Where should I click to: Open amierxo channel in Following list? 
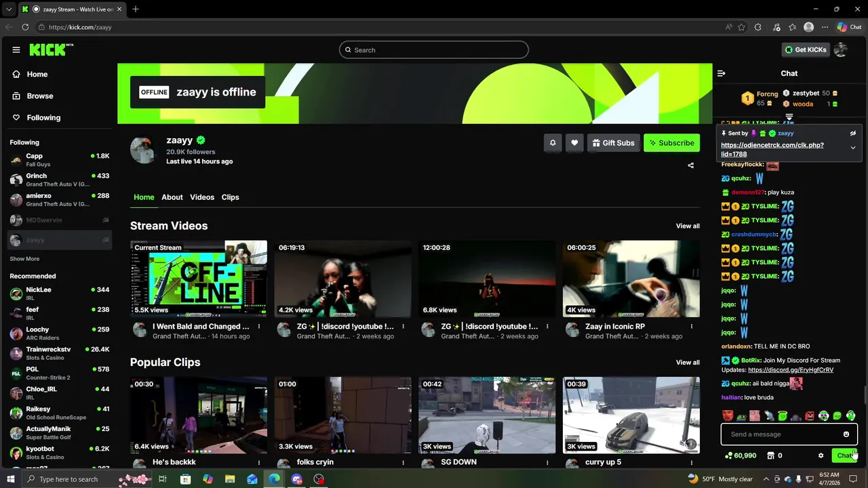(59, 199)
